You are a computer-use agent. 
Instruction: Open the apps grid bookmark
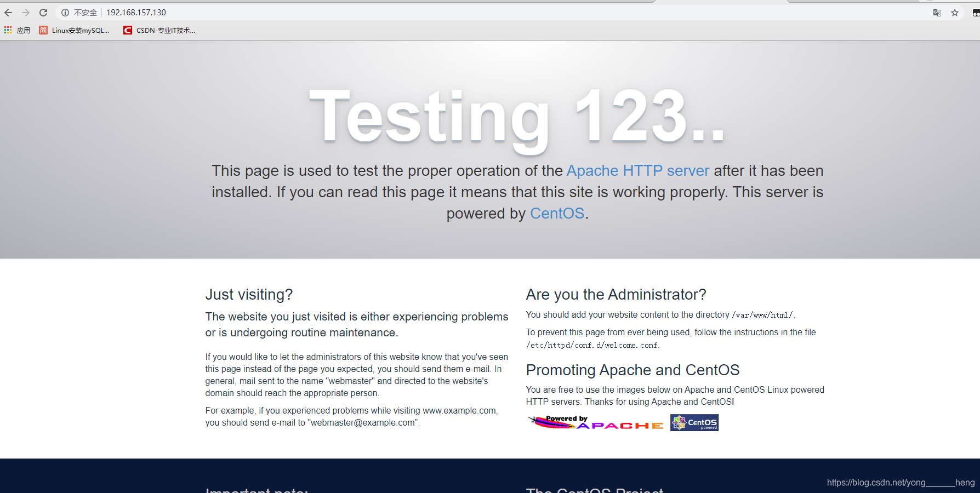17,30
